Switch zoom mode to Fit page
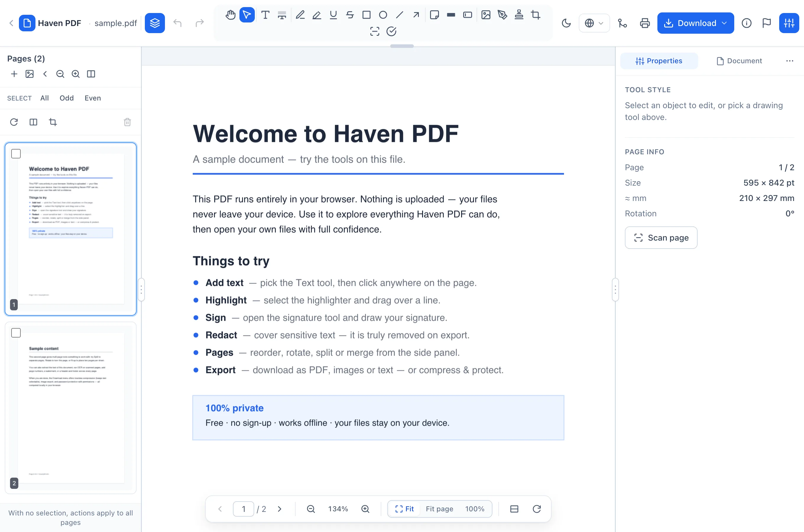This screenshot has height=532, width=804. 440,509
